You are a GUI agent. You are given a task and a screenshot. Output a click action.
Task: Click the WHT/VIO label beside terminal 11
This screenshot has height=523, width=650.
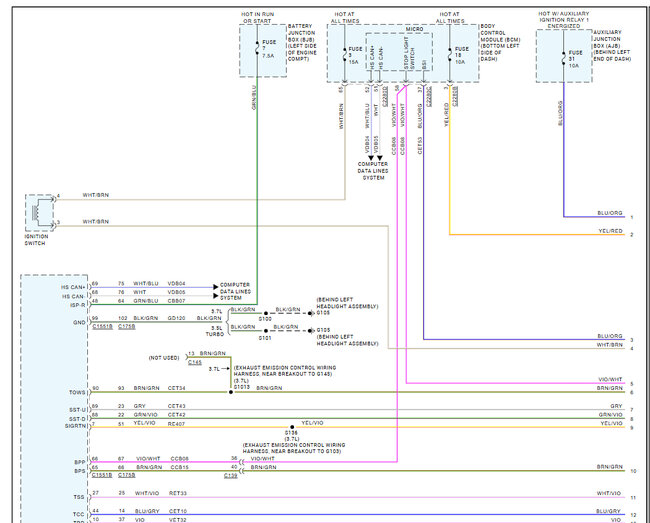coord(609,493)
